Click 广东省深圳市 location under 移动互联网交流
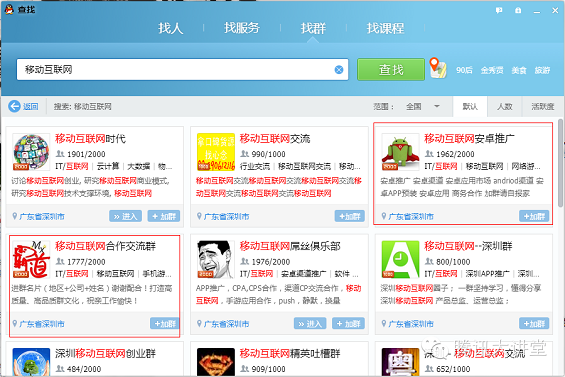This screenshot has height=377, width=565. click(x=226, y=217)
